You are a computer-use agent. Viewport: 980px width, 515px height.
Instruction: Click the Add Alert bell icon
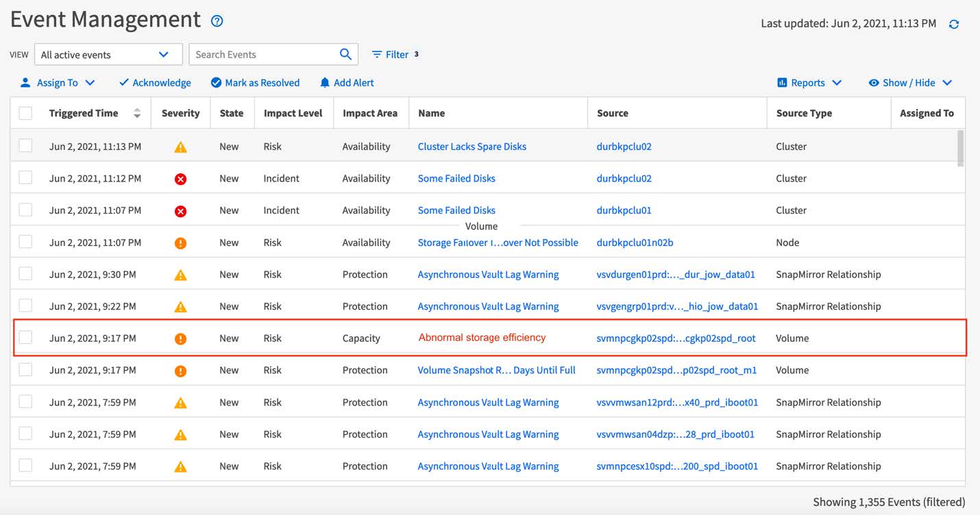[x=325, y=83]
